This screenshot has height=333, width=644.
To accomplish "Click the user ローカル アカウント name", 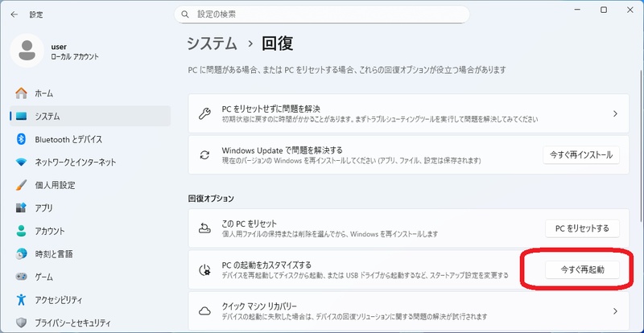I will point(74,51).
